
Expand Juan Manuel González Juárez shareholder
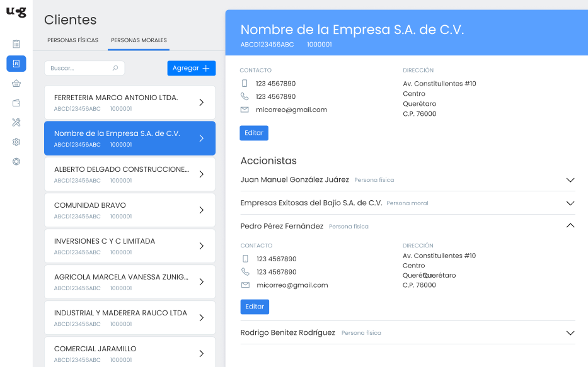570,180
